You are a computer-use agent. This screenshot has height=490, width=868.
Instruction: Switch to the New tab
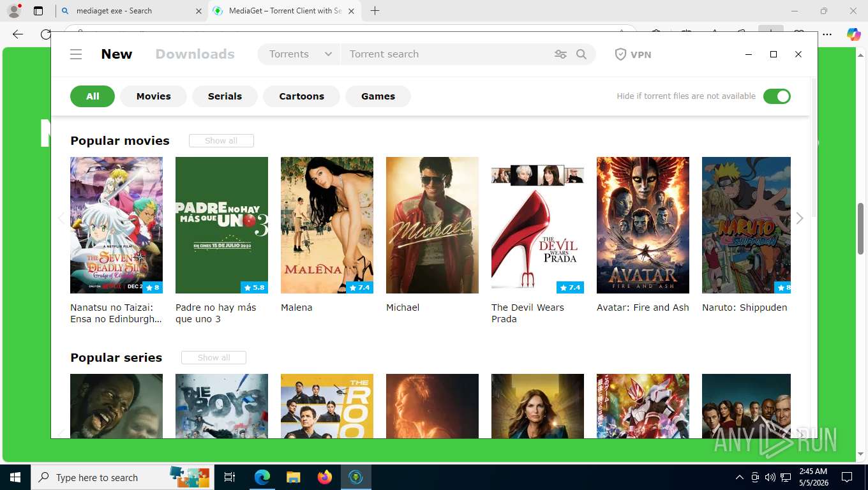pos(117,54)
